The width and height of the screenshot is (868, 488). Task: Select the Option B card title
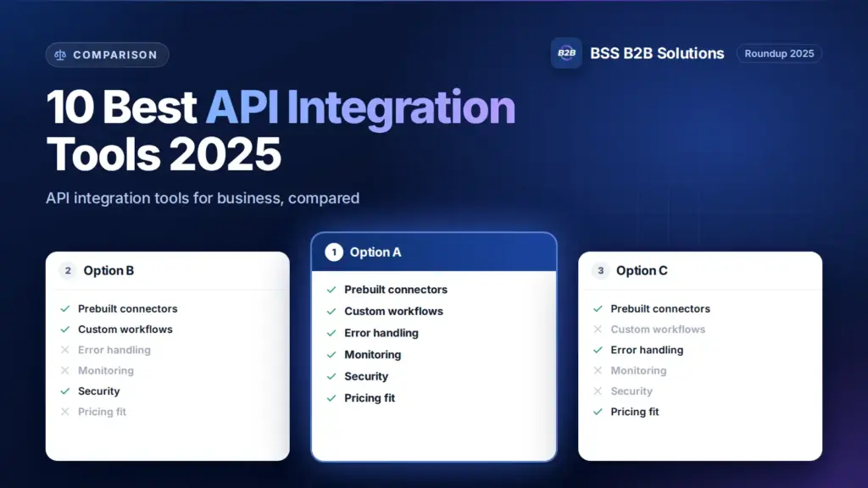pos(108,270)
